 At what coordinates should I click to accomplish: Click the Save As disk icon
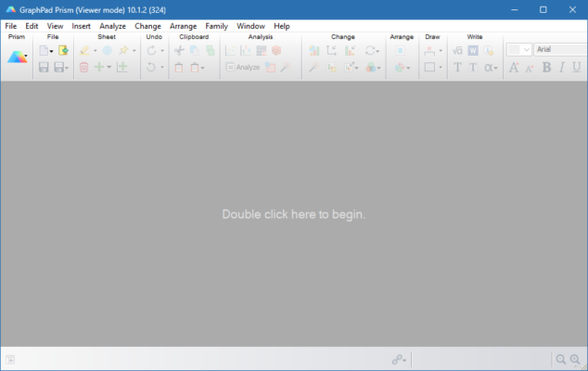coord(58,67)
